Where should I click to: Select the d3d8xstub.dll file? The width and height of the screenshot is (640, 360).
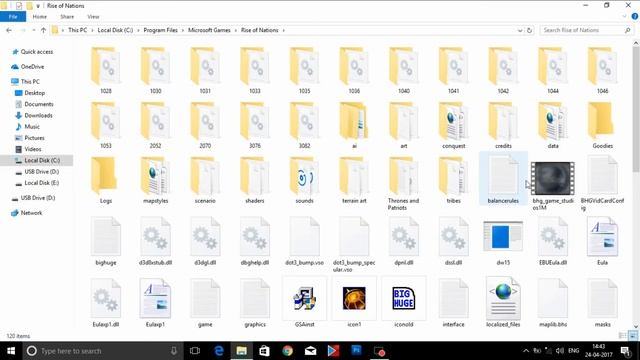click(x=156, y=241)
